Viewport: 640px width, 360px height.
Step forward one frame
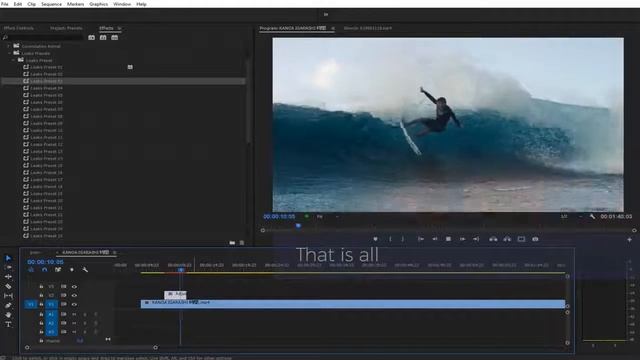tap(462, 239)
